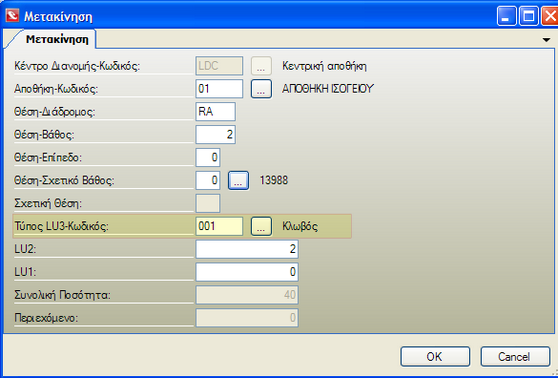Open the tab list dropdown arrow

(x=546, y=40)
